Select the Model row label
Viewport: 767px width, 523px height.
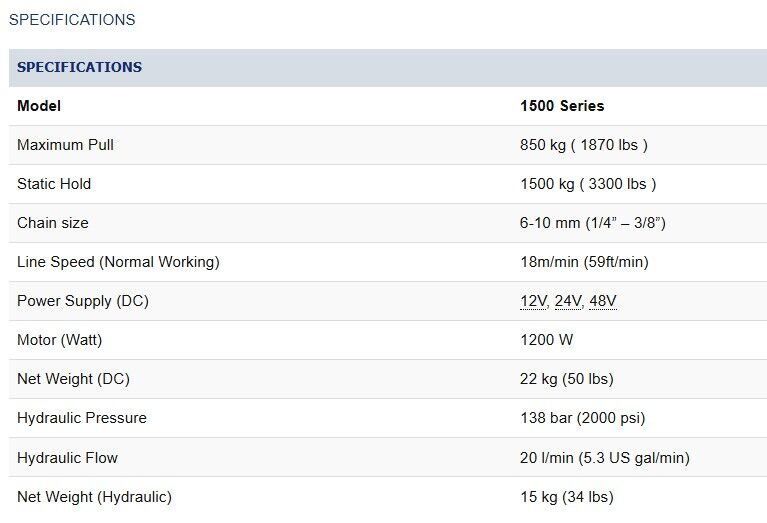pos(39,106)
